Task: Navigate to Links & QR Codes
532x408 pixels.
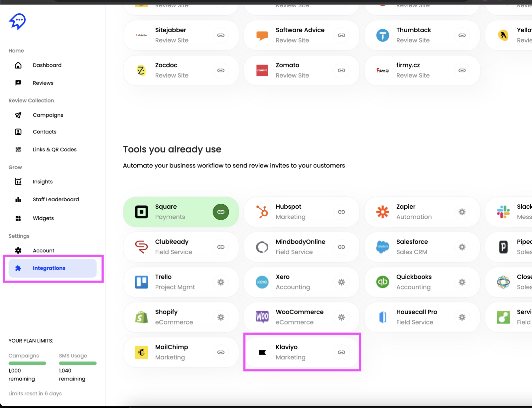Action: [55, 150]
